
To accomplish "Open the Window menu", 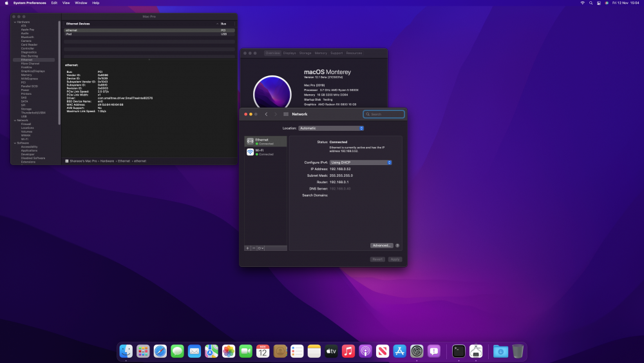I will 81,3.
